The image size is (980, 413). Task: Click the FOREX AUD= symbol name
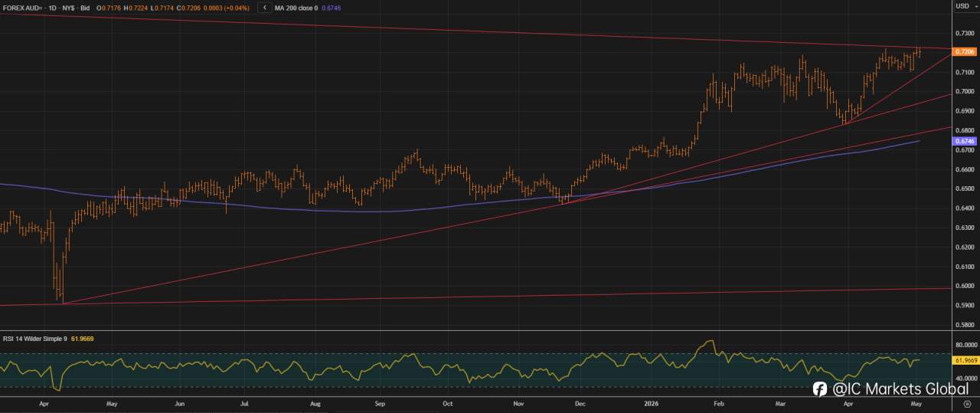point(23,7)
